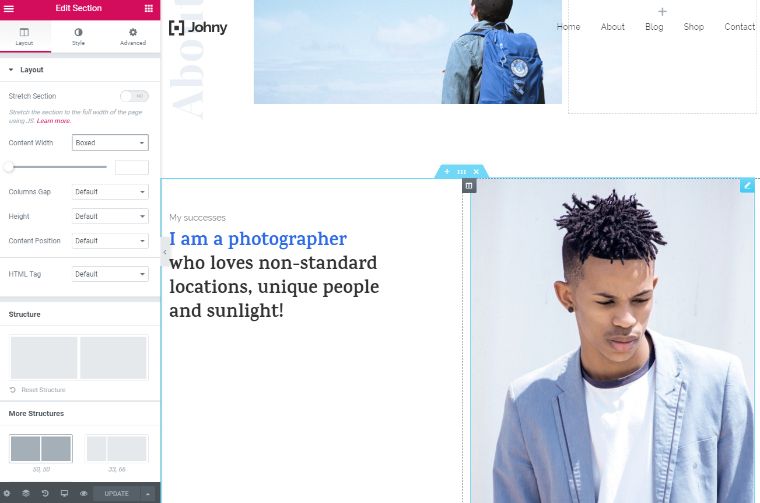The image size is (760, 503).
Task: Open the Content Width dropdown
Action: (110, 143)
